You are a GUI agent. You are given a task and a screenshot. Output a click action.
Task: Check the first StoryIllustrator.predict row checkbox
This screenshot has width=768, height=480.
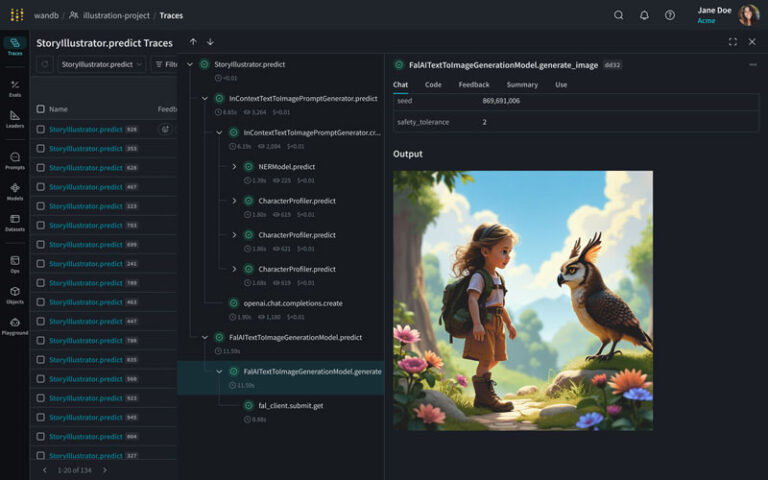pos(41,129)
